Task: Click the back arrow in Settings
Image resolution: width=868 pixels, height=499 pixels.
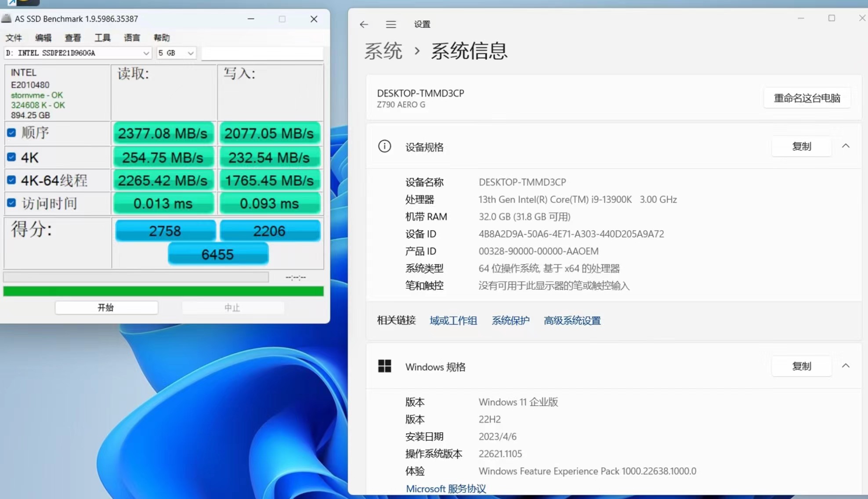Action: pos(364,25)
